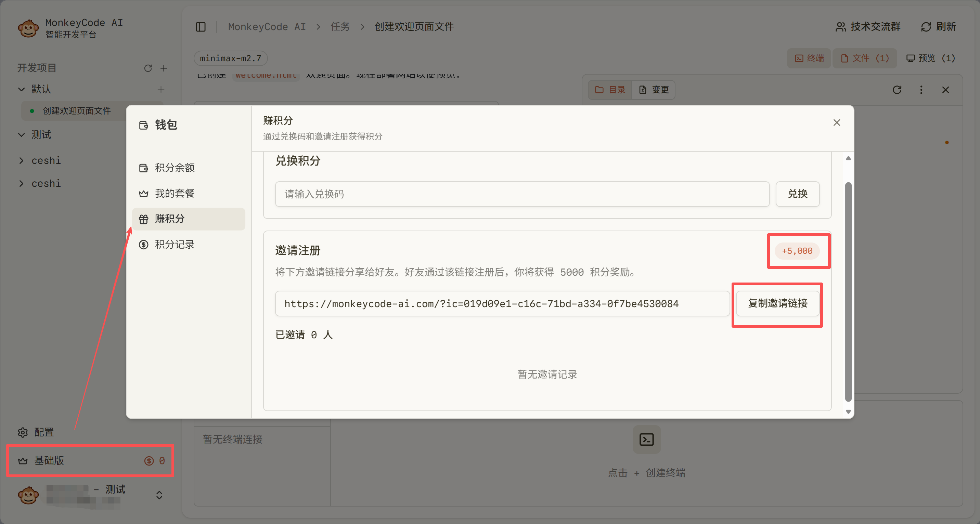Click the refresh projects icon

pos(148,68)
